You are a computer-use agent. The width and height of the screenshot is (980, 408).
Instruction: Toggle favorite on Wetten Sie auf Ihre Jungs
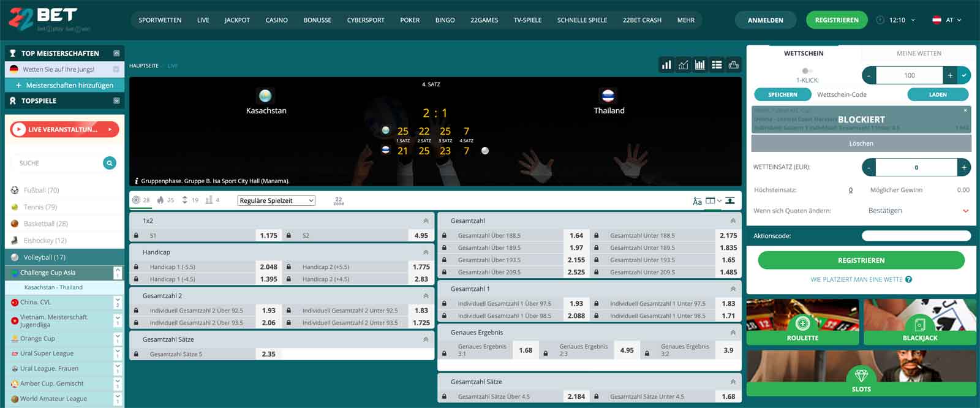(x=116, y=69)
